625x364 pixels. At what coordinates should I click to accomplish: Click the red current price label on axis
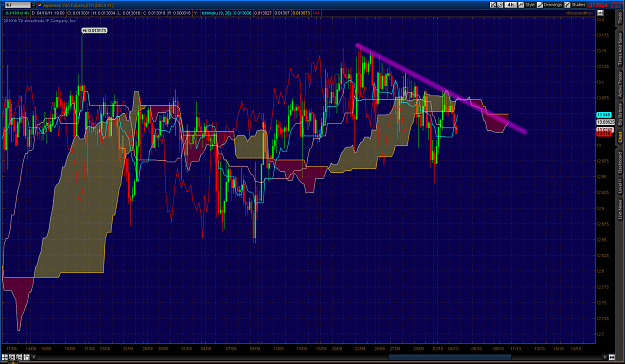(x=604, y=134)
